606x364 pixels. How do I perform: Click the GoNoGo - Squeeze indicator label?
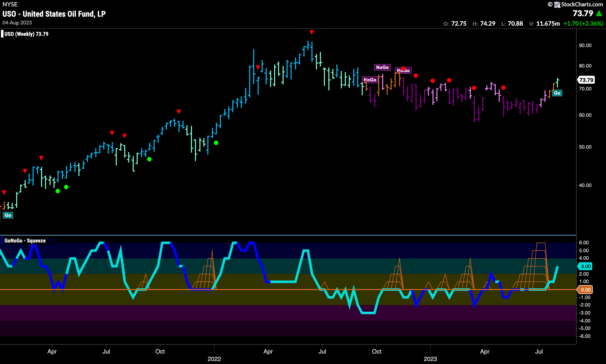point(25,241)
